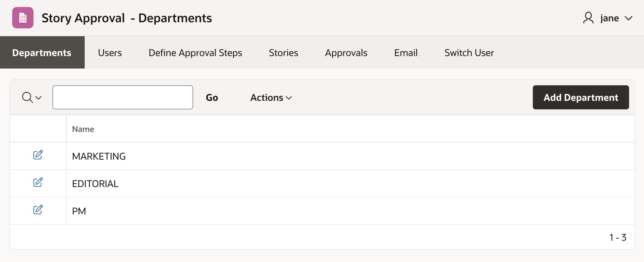Click the Name column header
644x262 pixels.
coord(83,129)
